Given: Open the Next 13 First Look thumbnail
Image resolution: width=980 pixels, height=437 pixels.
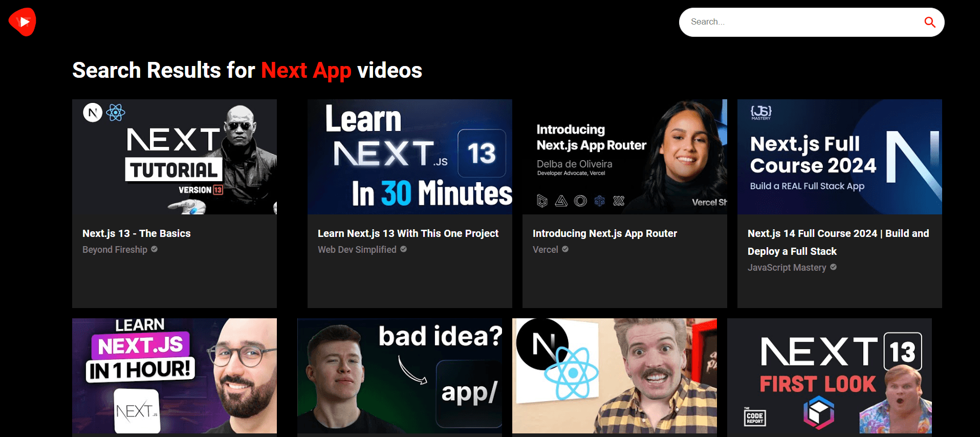Looking at the screenshot, I should click(830, 376).
